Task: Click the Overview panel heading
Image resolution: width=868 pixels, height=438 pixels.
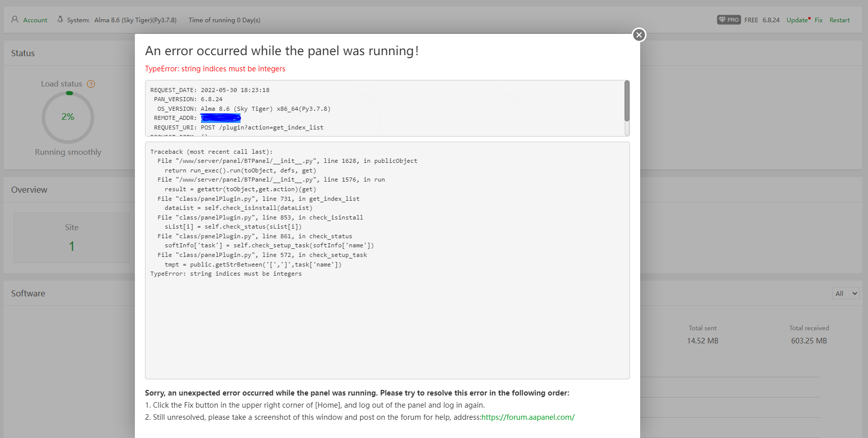Action: click(29, 190)
